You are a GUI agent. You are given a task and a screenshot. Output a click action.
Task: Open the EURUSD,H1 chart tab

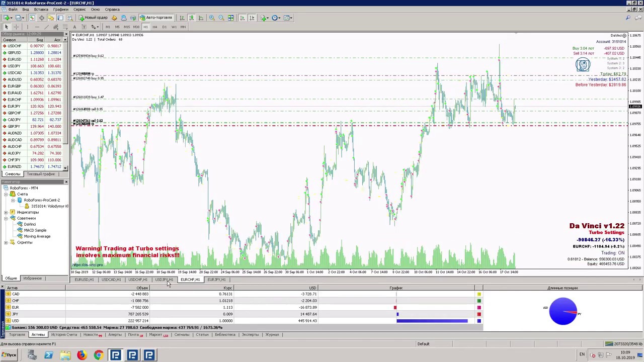(x=84, y=280)
